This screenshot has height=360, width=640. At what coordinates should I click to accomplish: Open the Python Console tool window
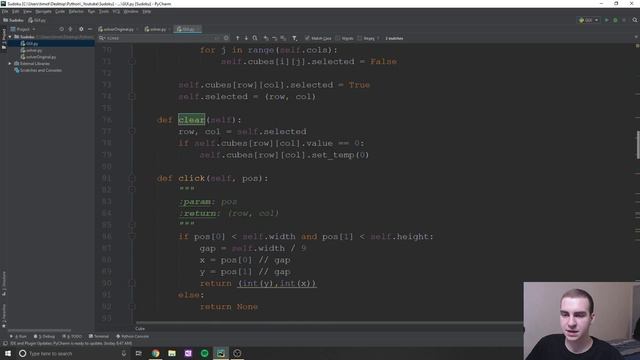pos(132,336)
